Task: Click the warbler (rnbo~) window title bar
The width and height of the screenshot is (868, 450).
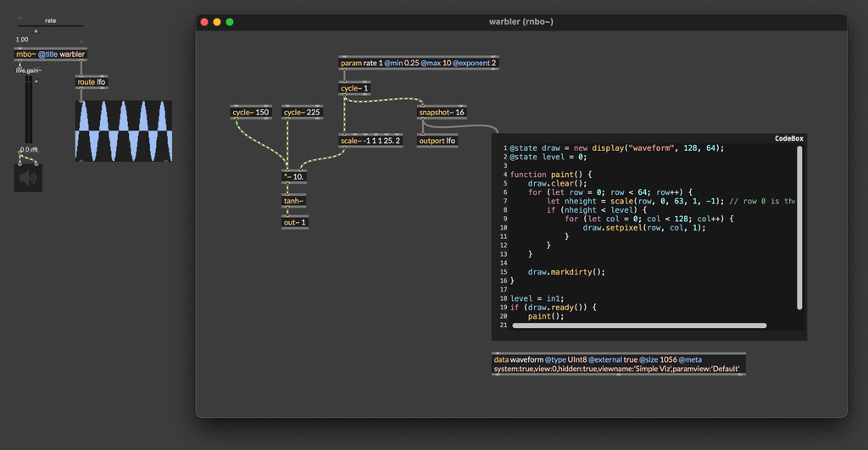Action: [521, 21]
